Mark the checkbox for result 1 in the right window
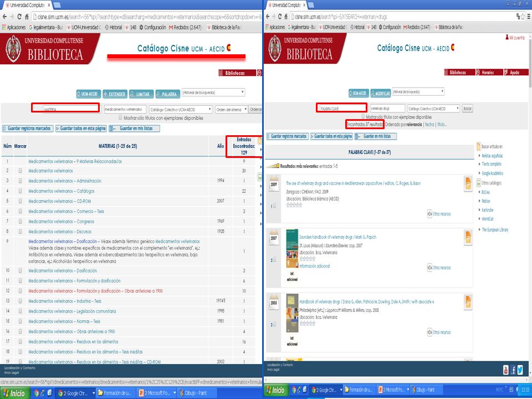Viewport: 532px width, 399px height. [274, 206]
